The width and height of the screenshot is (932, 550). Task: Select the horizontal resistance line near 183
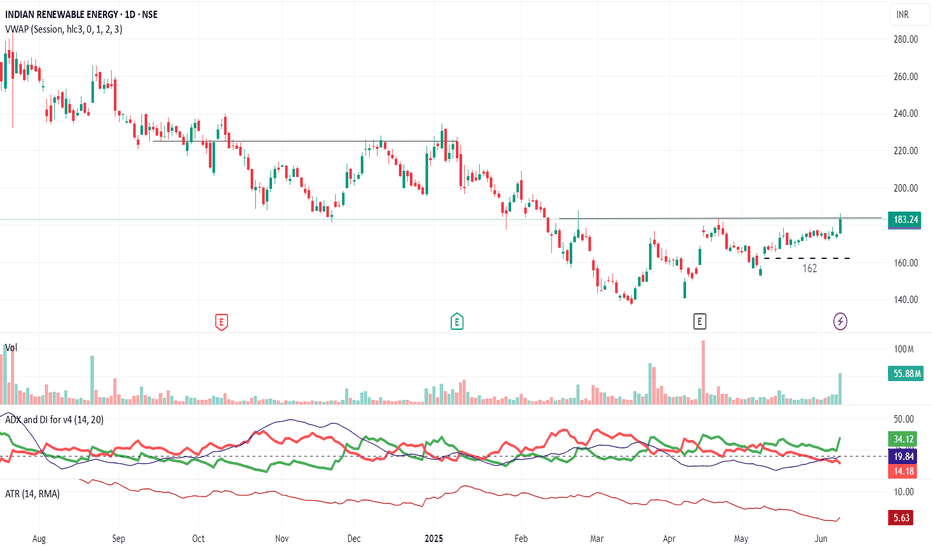click(720, 218)
